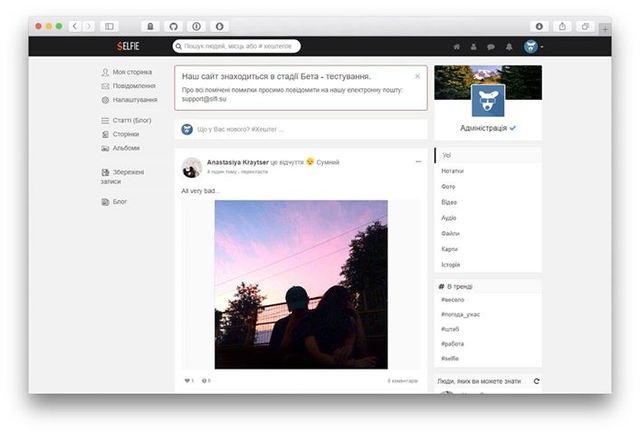640x435 pixels.
Task: Open Повідомлення in the left sidebar
Action: pos(132,86)
